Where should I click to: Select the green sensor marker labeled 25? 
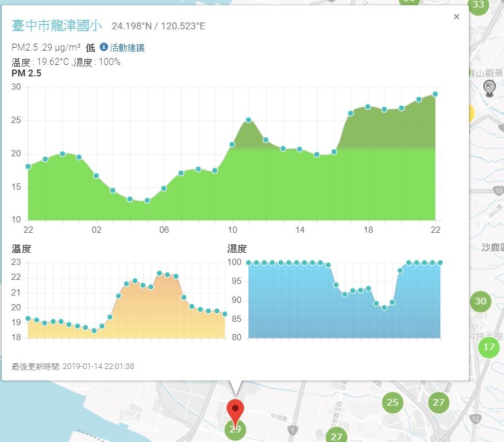[x=393, y=402]
